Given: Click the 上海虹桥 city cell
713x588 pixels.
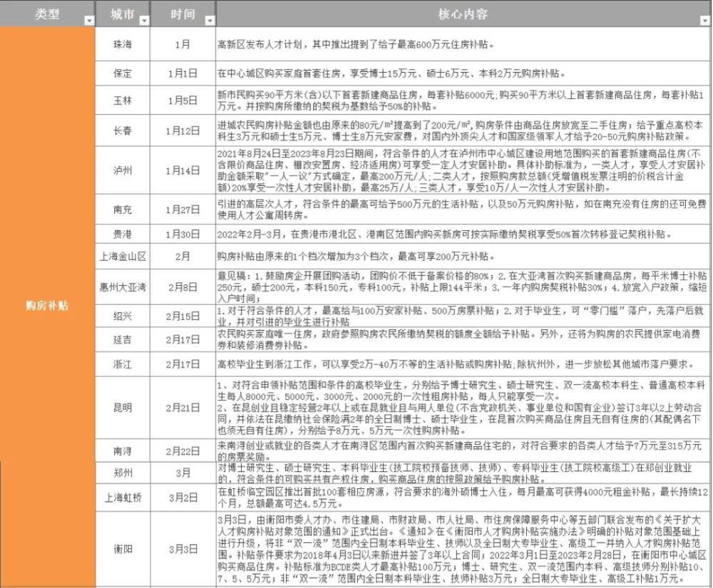Looking at the screenshot, I should [123, 497].
